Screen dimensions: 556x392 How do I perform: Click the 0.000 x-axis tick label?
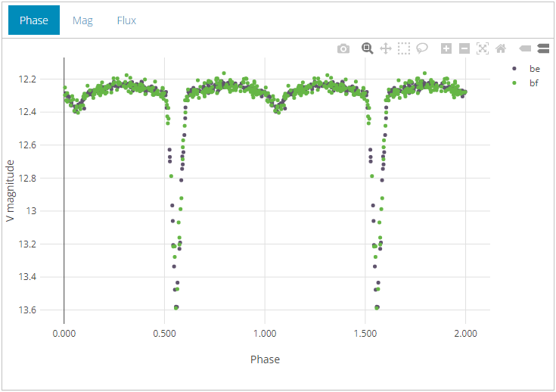click(x=64, y=334)
